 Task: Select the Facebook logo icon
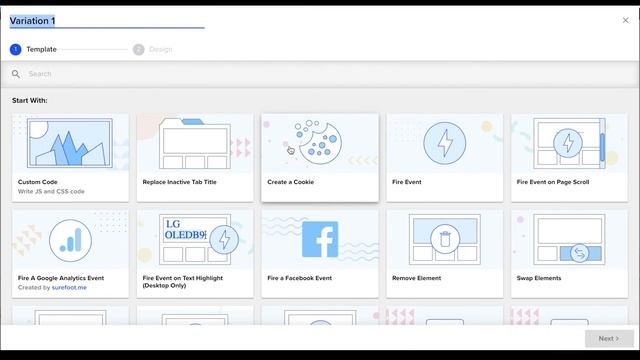point(320,239)
